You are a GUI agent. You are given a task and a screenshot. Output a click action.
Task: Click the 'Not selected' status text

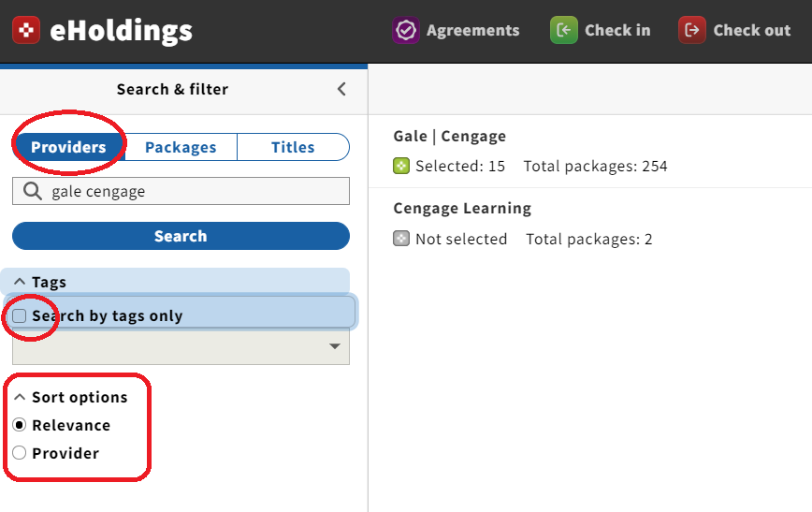(x=461, y=239)
